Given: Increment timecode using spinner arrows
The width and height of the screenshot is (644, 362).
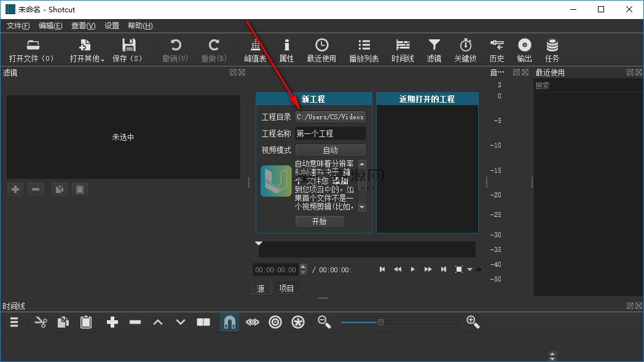Looking at the screenshot, I should pos(303,267).
